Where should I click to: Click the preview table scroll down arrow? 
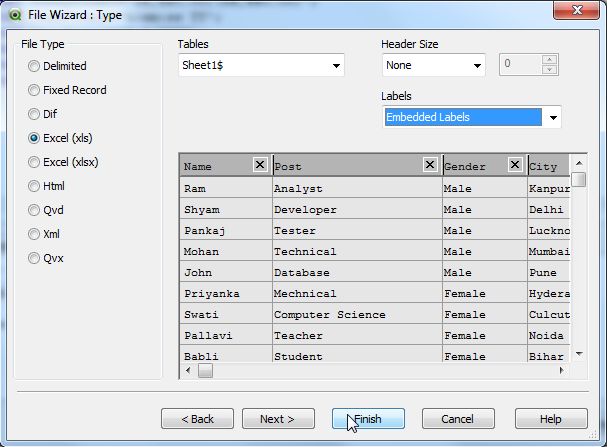pyautogui.click(x=579, y=354)
